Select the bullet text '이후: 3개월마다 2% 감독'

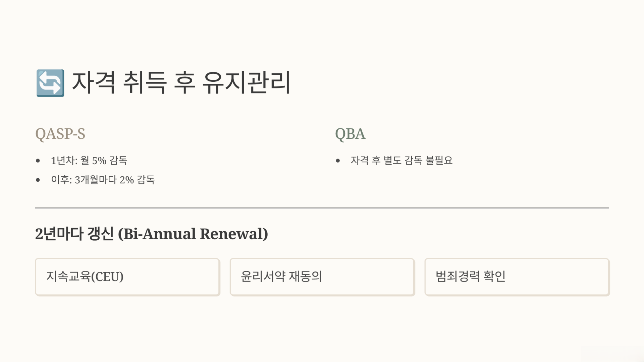tap(103, 180)
